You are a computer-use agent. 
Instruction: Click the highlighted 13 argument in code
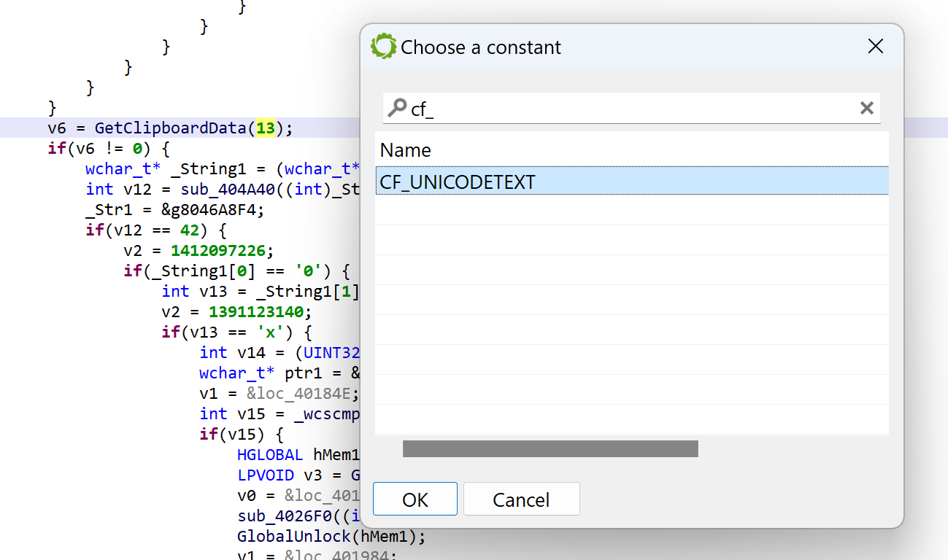[266, 128]
